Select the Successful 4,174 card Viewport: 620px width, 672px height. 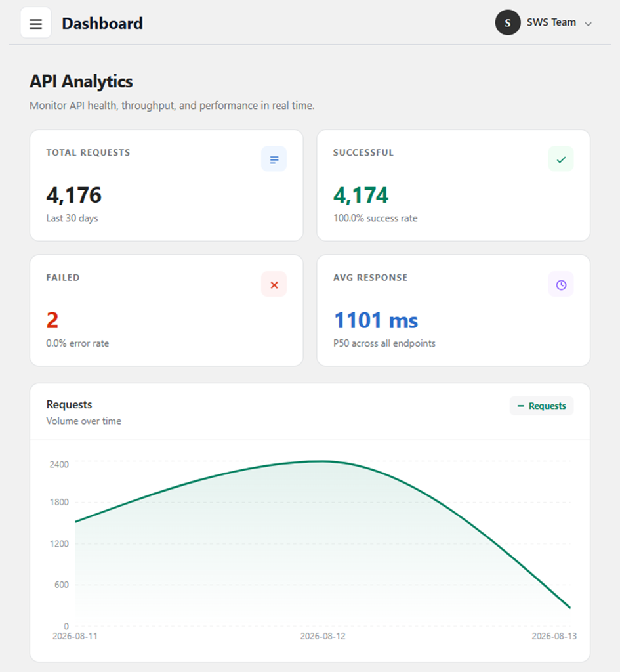pyautogui.click(x=453, y=185)
